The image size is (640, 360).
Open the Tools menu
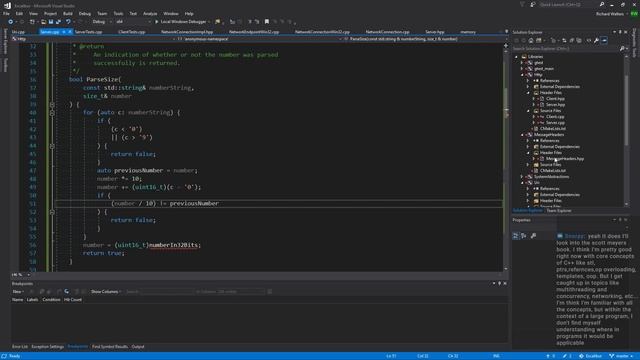click(118, 13)
